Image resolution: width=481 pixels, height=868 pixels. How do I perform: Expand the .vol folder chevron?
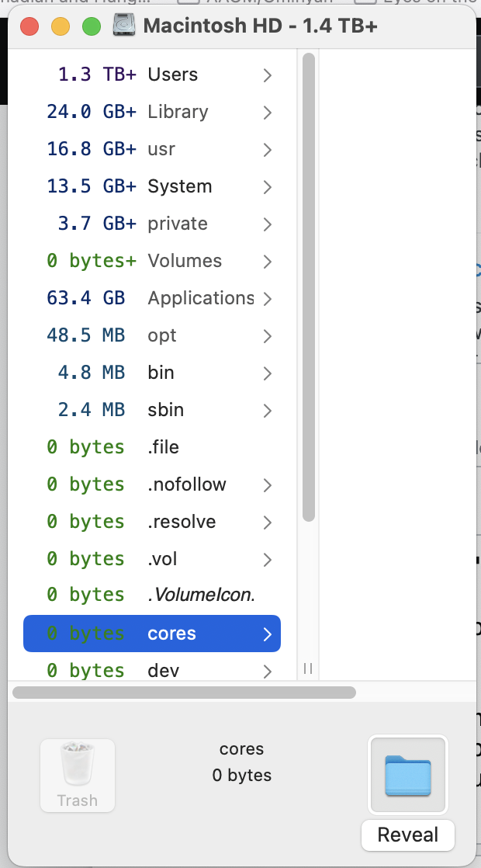coord(268,560)
